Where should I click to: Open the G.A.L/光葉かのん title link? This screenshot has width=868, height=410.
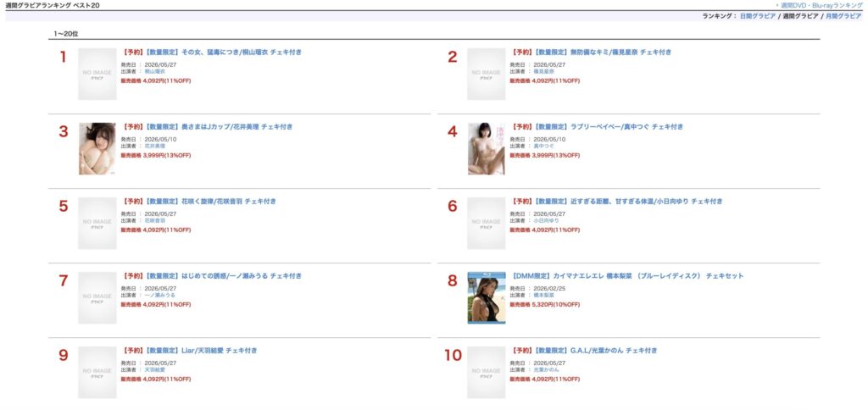(584, 351)
